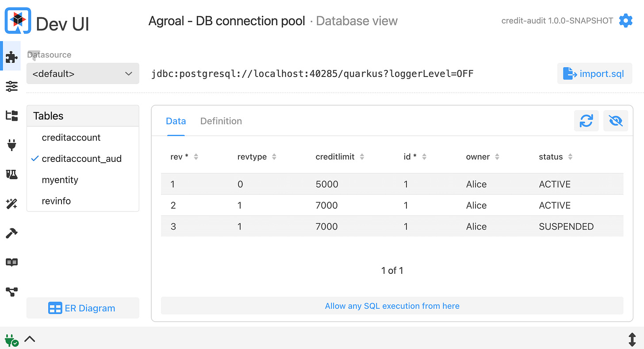Screen dimensions: 644x349
Task: Open the Datasource default dropdown
Action: coord(83,73)
